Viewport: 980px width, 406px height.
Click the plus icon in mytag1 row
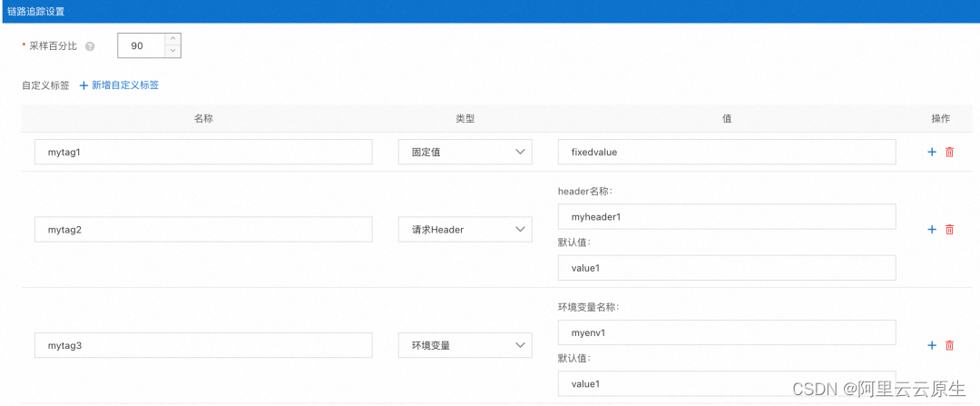(x=931, y=152)
